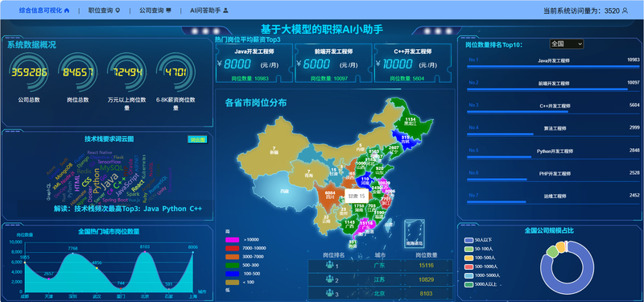
Task: Click the home icon beside 综合信息可视化
Action: tap(67, 10)
